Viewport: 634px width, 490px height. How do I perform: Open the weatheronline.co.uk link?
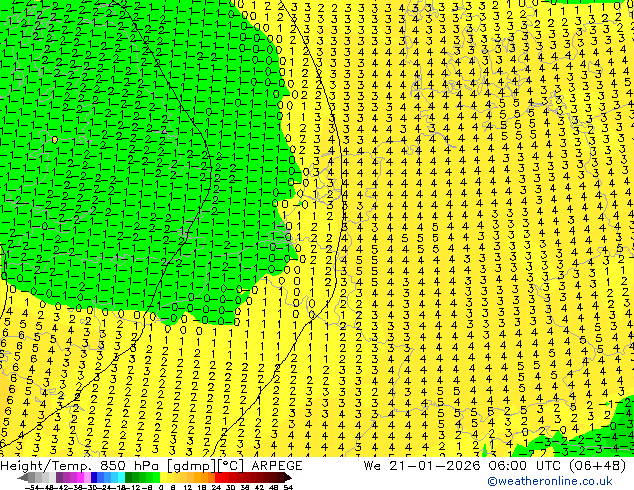tap(549, 481)
